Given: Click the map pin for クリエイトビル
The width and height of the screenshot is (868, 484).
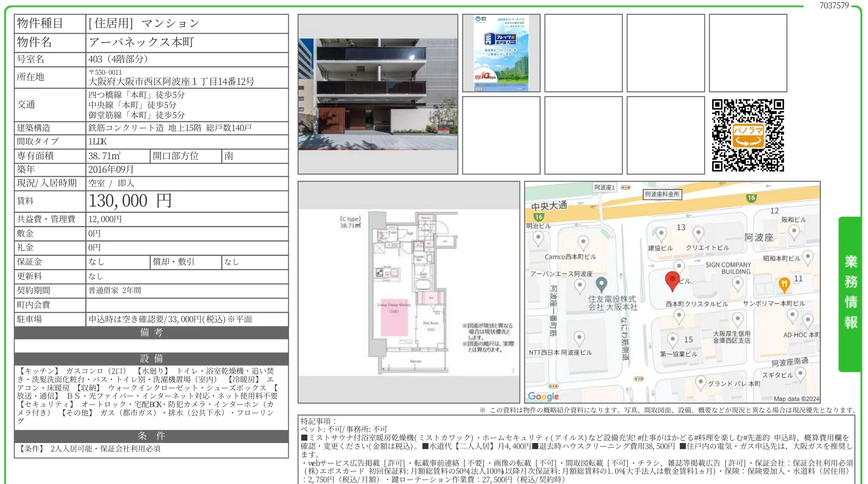Looking at the screenshot, I should click(x=698, y=234).
